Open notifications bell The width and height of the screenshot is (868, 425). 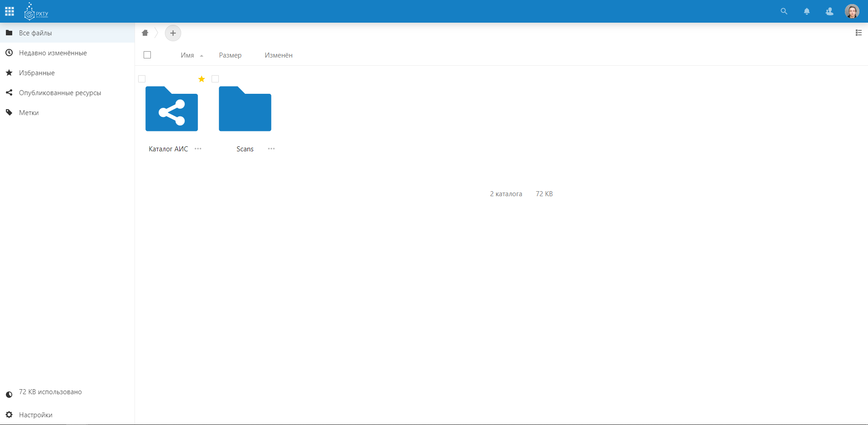click(x=806, y=11)
